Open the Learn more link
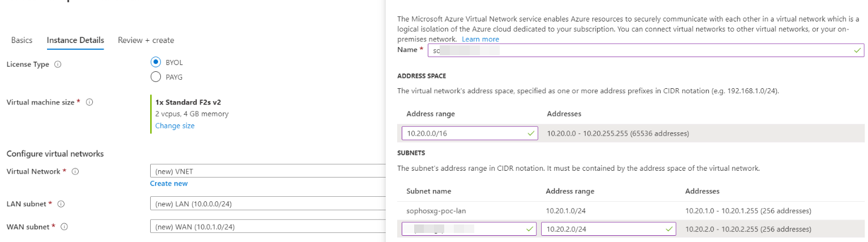Screen dimensions: 868x242 pos(480,39)
